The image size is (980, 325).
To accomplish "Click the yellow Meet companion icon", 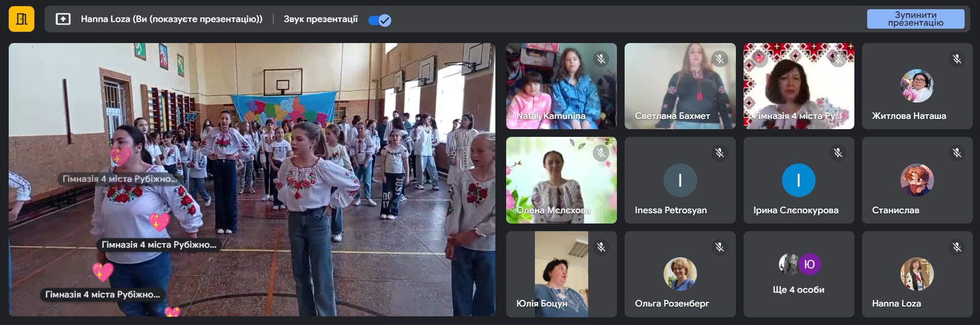I will (x=22, y=19).
